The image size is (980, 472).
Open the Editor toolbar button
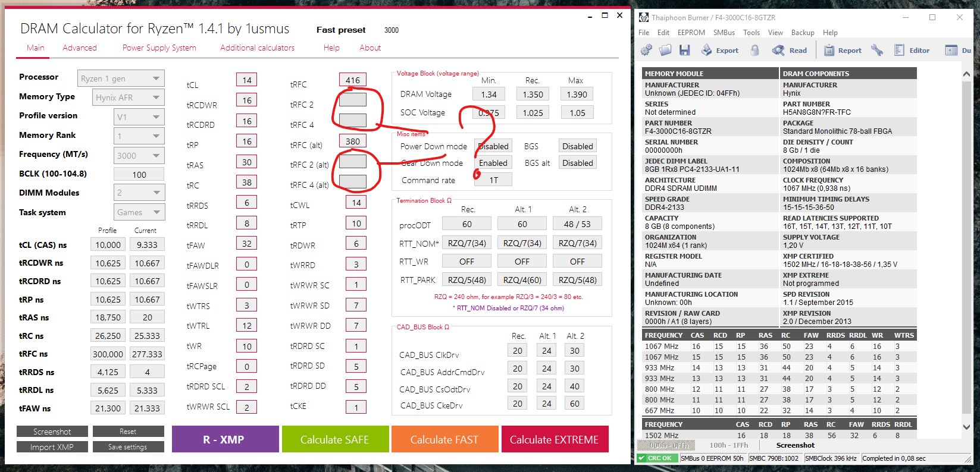pyautogui.click(x=912, y=51)
